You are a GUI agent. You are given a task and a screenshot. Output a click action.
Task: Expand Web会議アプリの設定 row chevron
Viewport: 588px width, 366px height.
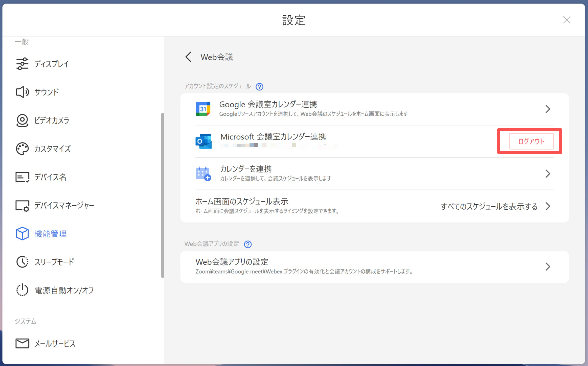pyautogui.click(x=548, y=267)
